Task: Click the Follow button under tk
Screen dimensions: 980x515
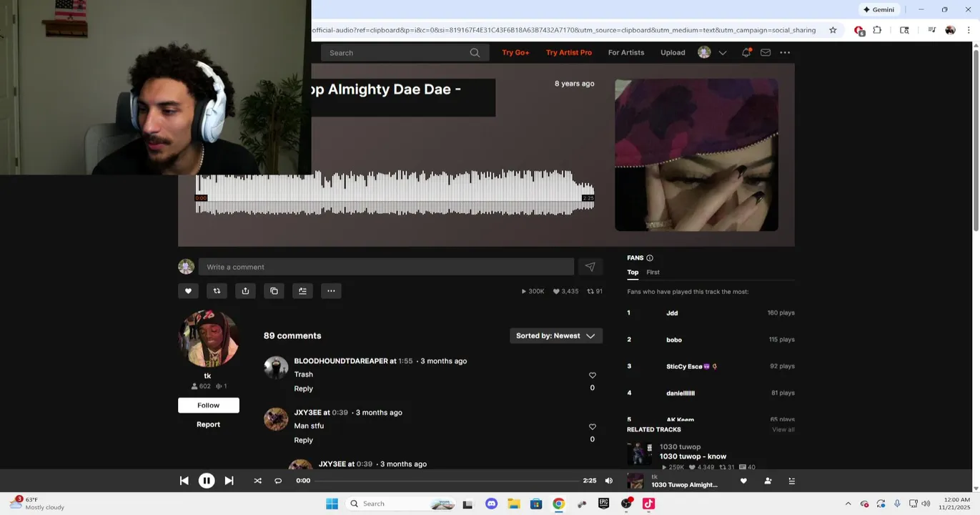Action: tap(209, 406)
